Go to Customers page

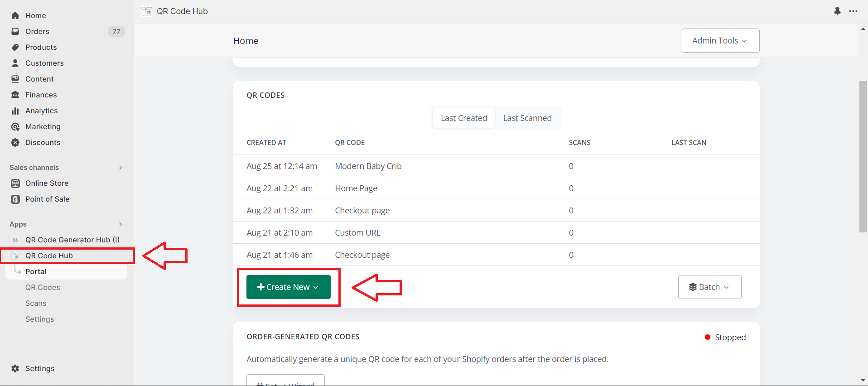(x=44, y=63)
